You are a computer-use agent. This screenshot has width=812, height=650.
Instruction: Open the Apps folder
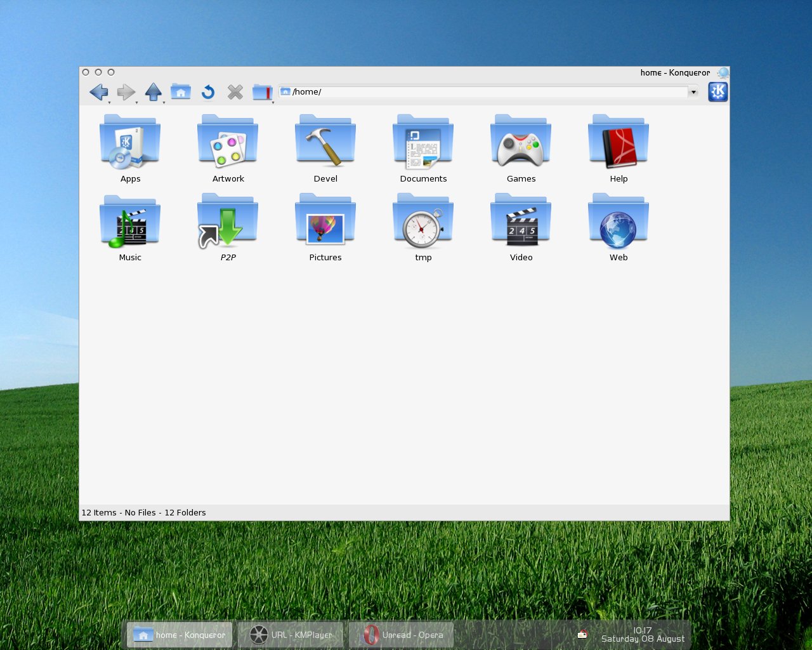pos(130,149)
